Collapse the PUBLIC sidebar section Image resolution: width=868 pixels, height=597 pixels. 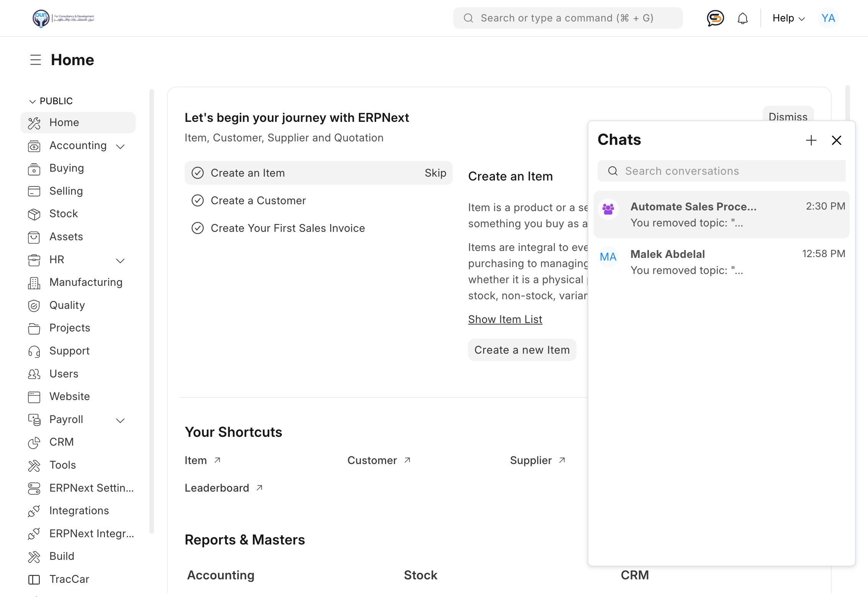[33, 101]
